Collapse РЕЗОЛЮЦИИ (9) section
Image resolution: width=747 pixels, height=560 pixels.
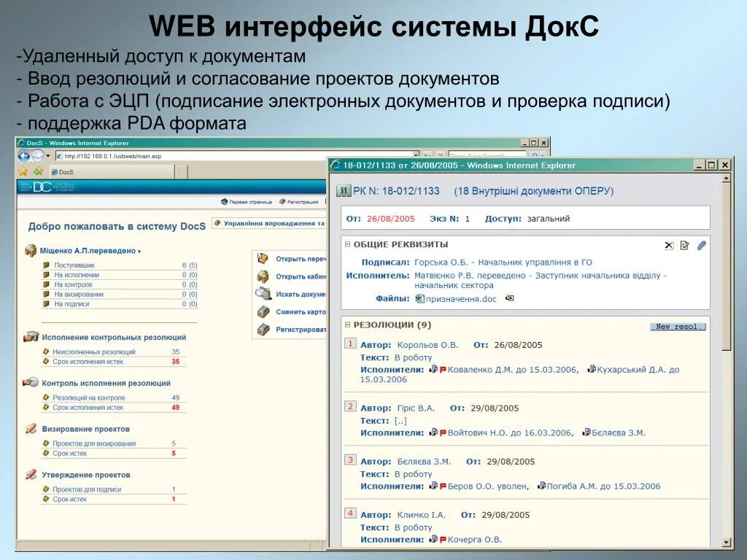point(347,324)
